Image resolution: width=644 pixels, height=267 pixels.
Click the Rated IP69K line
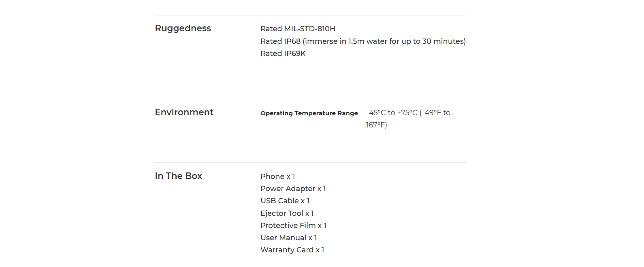pos(283,54)
